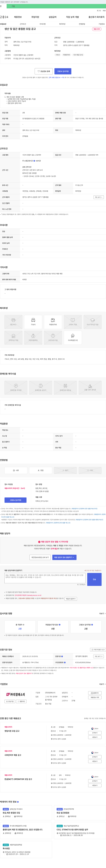The width and height of the screenshot is (106, 868).
Task: Click the blue 전송 submit button
Action: point(94,579)
